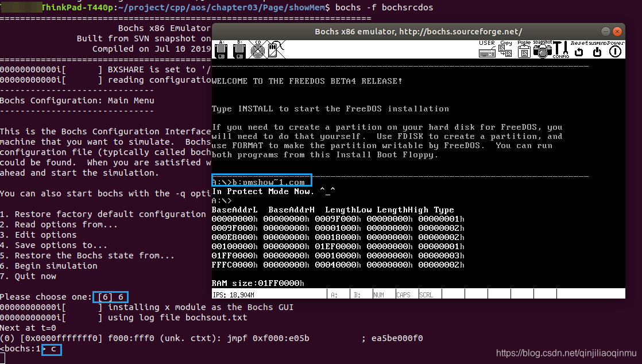Viewport: 642px width, 364px height.
Task: Click 'Next at t=0' terminal line
Action: click(28, 328)
